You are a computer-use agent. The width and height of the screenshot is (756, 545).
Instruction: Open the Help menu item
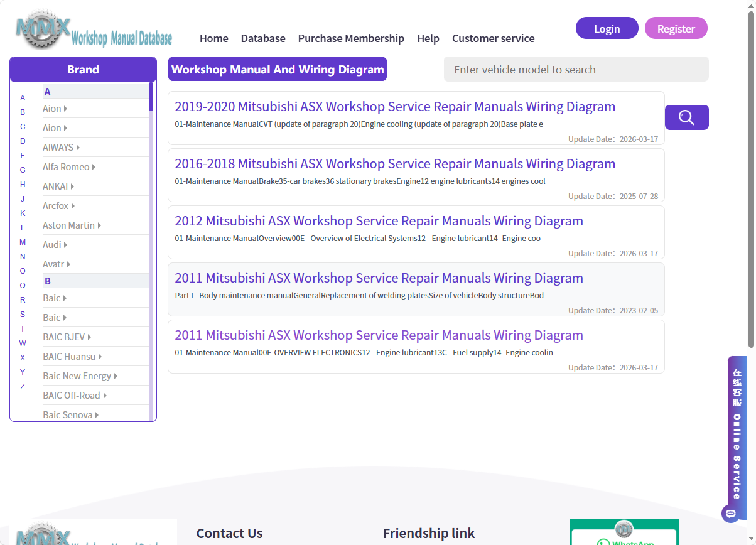(428, 38)
